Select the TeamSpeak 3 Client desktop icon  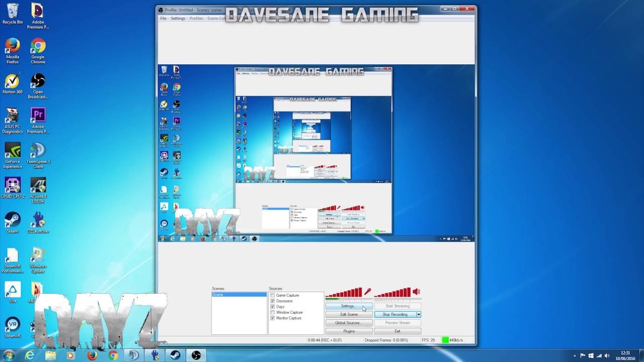[x=38, y=156]
